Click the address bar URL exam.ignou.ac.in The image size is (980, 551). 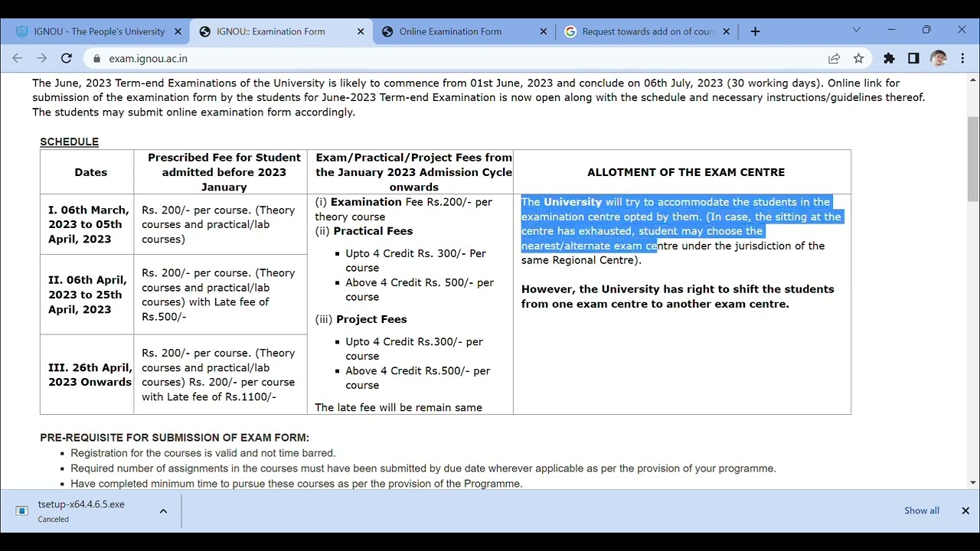[x=148, y=58]
